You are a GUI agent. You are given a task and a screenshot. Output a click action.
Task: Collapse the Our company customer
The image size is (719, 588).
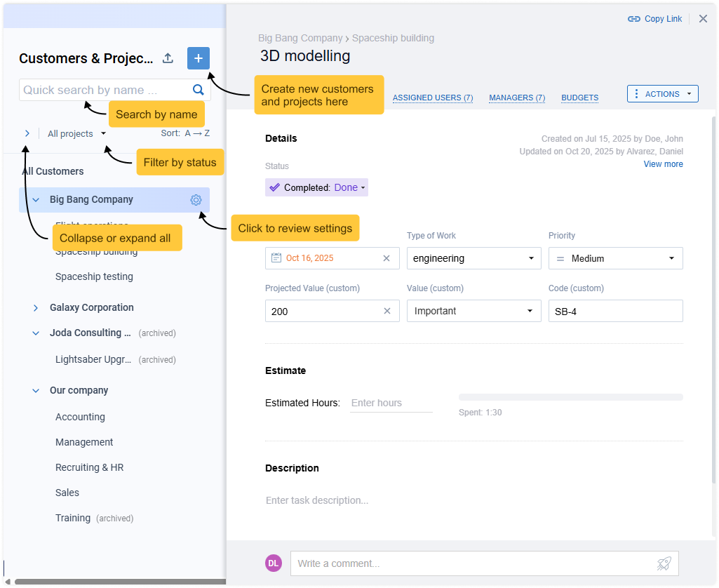coord(36,391)
